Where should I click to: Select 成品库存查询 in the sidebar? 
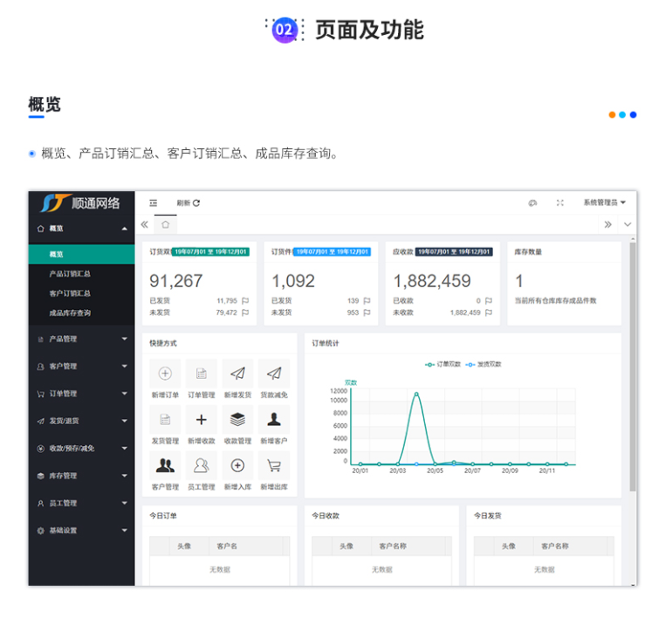click(70, 312)
